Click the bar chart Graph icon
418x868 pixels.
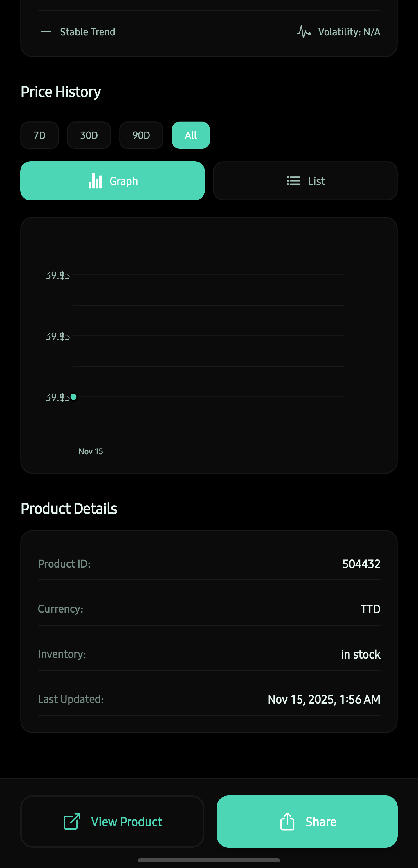[95, 181]
